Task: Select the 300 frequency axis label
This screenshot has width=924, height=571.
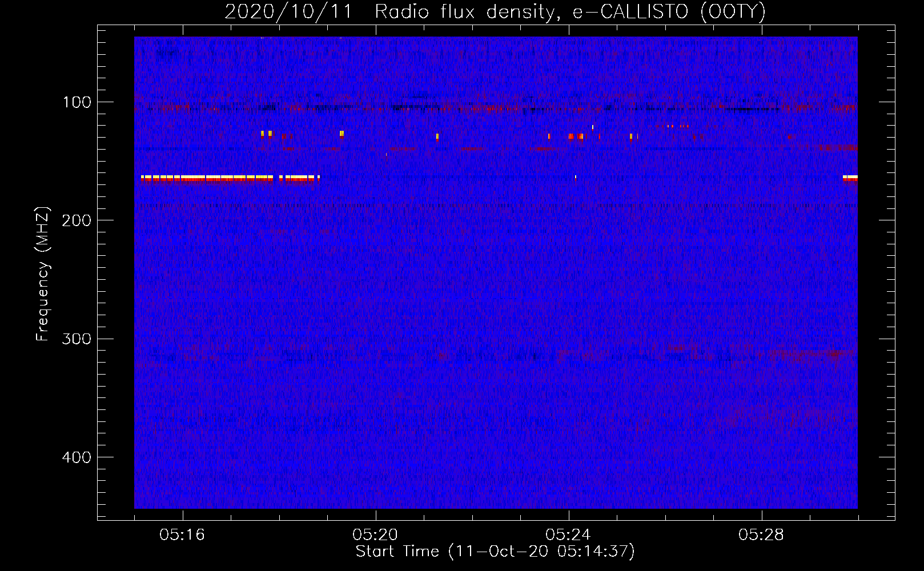Action: pos(77,339)
